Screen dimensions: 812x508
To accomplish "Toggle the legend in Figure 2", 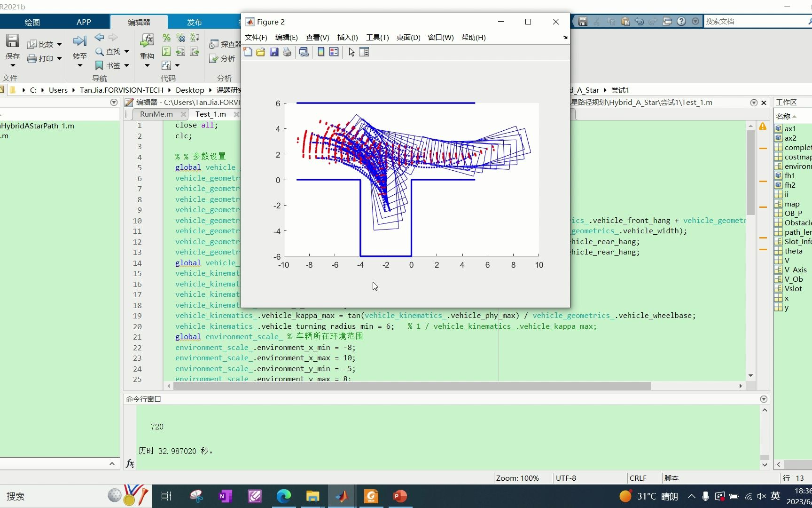I will (x=334, y=52).
